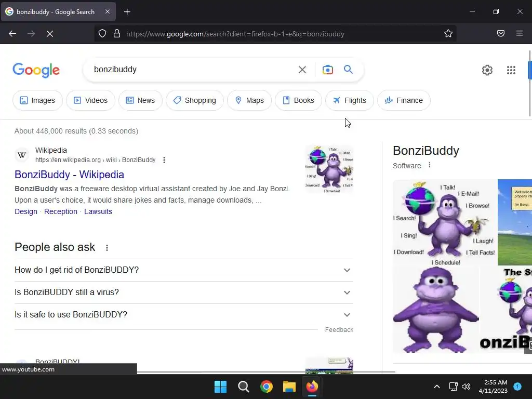
Task: Open the more options dots beside Wikipedia URL
Action: pos(164,160)
